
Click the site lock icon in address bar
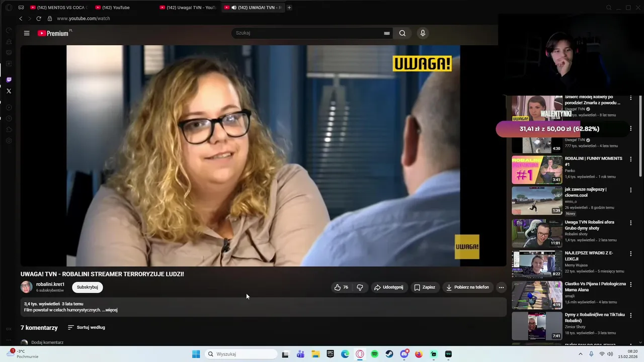(x=50, y=19)
